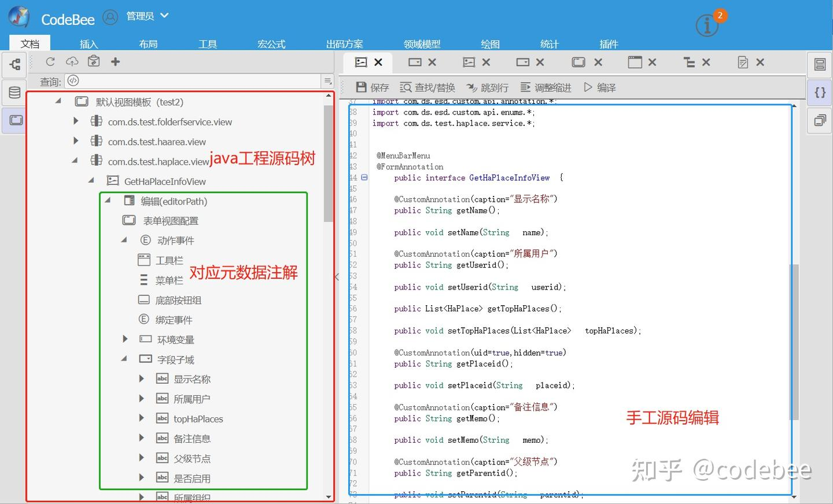Switch to the 领域模型 ribbon tab
833x504 pixels.
(x=421, y=43)
